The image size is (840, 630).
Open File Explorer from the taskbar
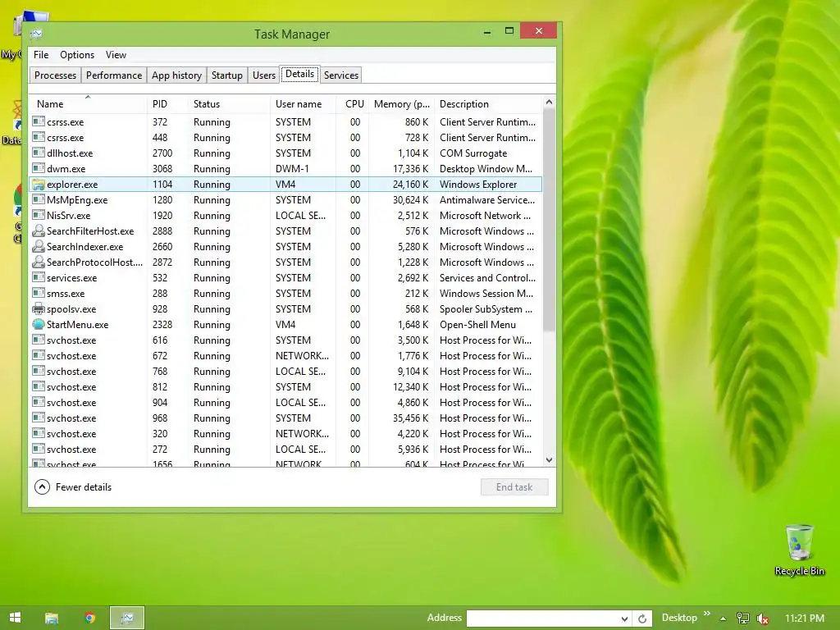[52, 618]
